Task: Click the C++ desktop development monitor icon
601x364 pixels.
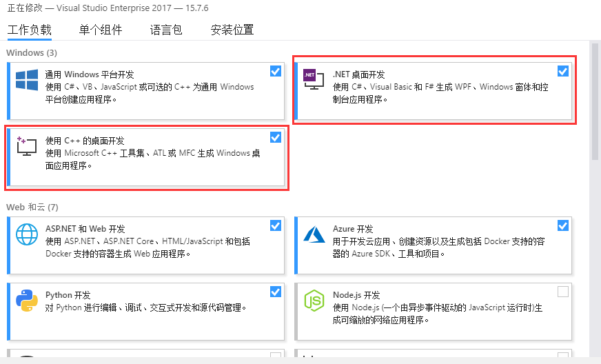Action: (26, 145)
